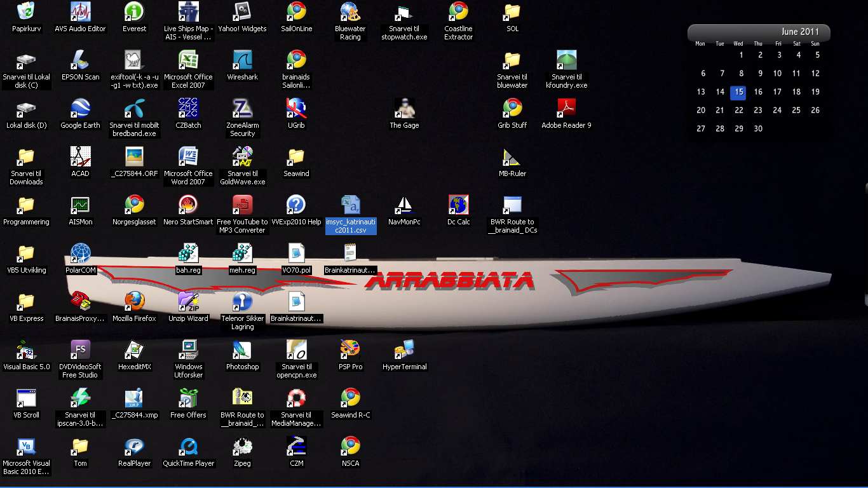Image resolution: width=868 pixels, height=488 pixels.
Task: Launch Zipeg
Action: point(242,446)
